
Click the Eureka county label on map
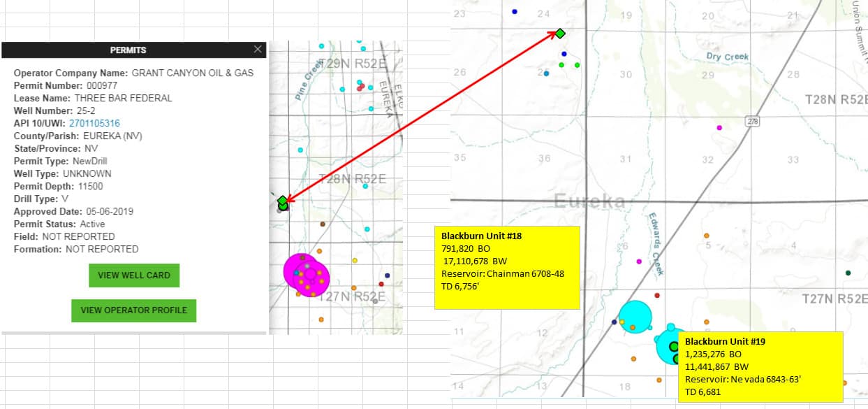pyautogui.click(x=590, y=201)
